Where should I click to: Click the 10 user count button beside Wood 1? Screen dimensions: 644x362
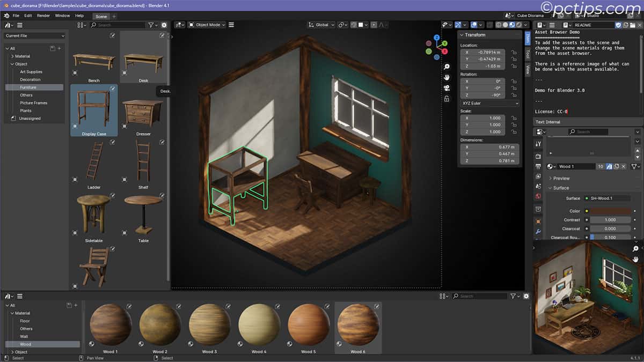[601, 166]
